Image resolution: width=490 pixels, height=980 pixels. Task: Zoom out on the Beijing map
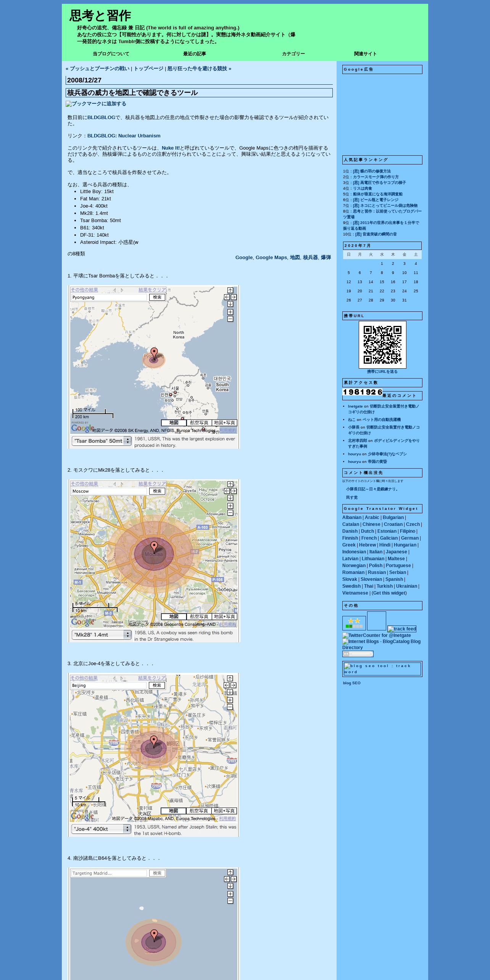[230, 707]
